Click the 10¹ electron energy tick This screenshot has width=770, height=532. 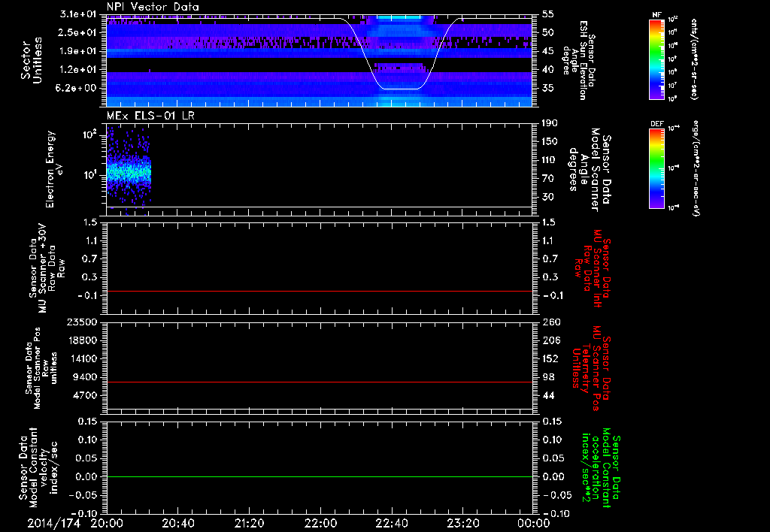click(90, 175)
